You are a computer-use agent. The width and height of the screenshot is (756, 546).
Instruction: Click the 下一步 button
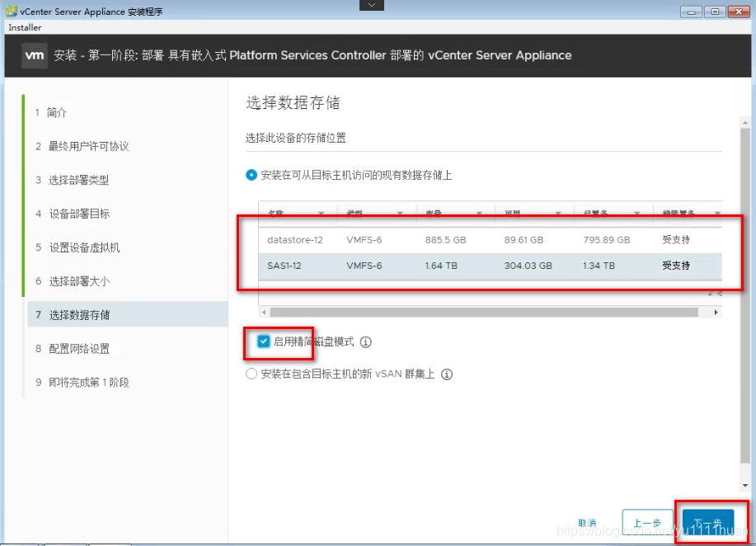[x=708, y=522]
